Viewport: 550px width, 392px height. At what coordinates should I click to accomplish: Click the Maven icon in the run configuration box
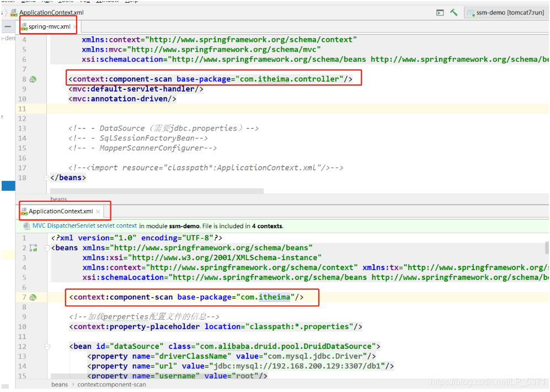coord(471,13)
